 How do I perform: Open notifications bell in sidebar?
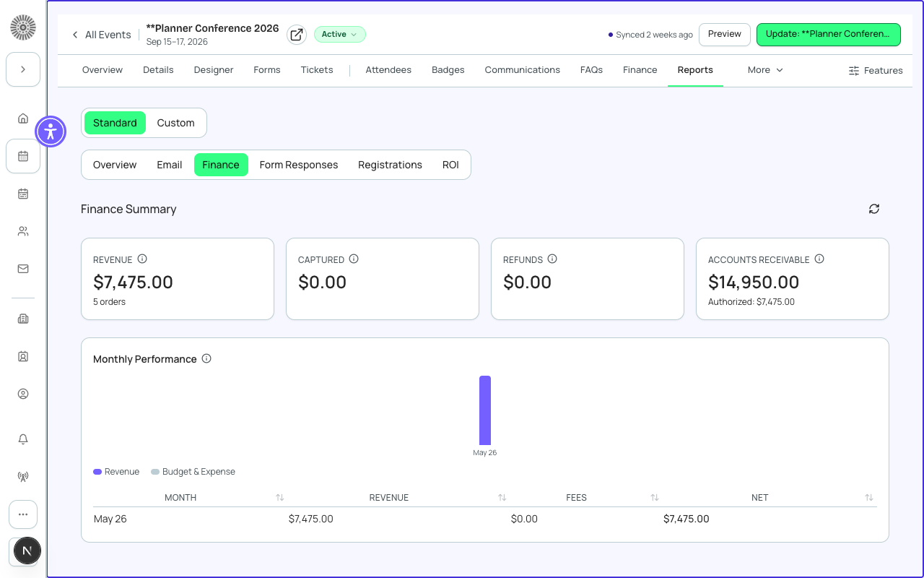coord(23,439)
